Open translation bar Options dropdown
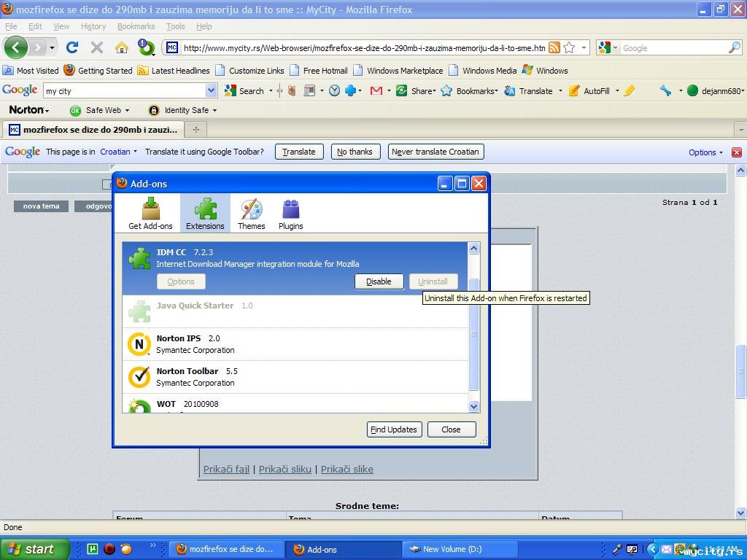 click(705, 152)
